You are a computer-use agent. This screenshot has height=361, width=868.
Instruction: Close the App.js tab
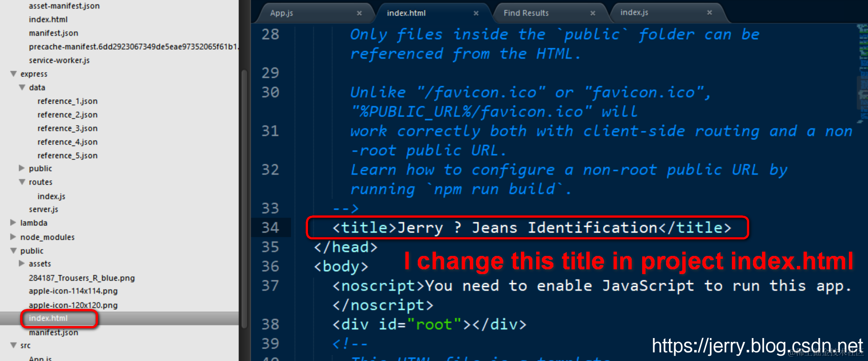pos(360,13)
